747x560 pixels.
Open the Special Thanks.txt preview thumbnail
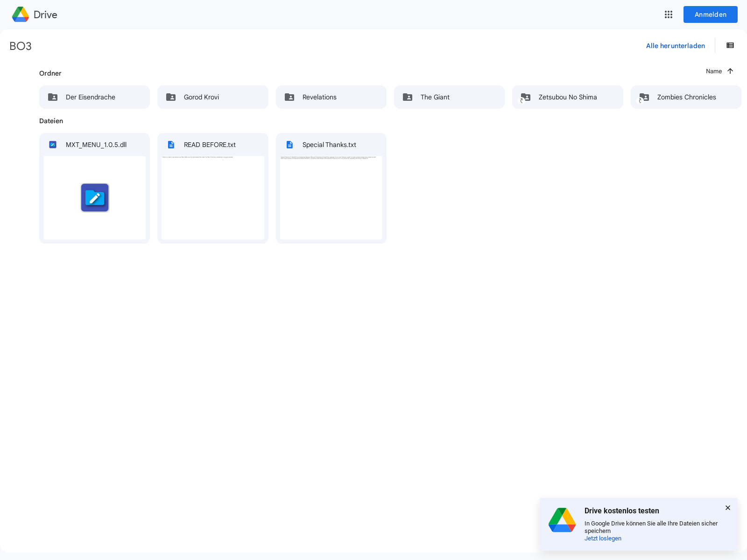coord(331,197)
